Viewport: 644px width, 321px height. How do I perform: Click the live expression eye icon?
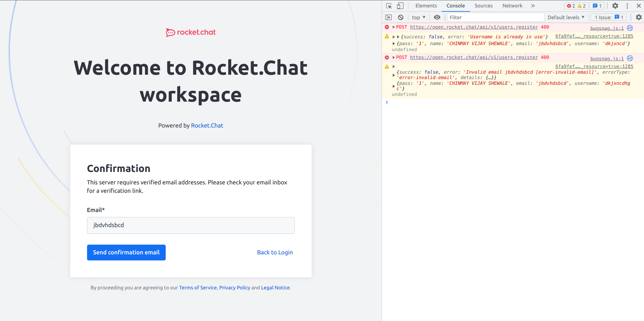pyautogui.click(x=437, y=17)
